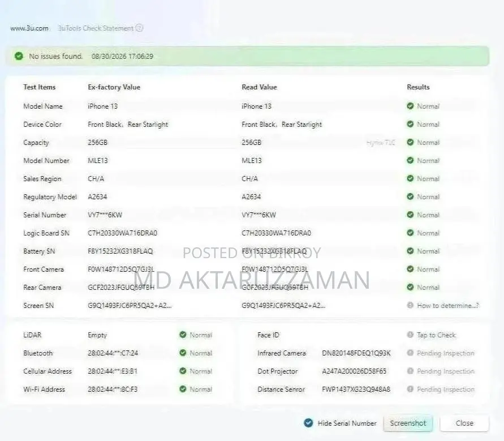This screenshot has width=504, height=441.
Task: Click Bluetooth address 28:02:44:**:C7:24
Action: click(x=113, y=353)
